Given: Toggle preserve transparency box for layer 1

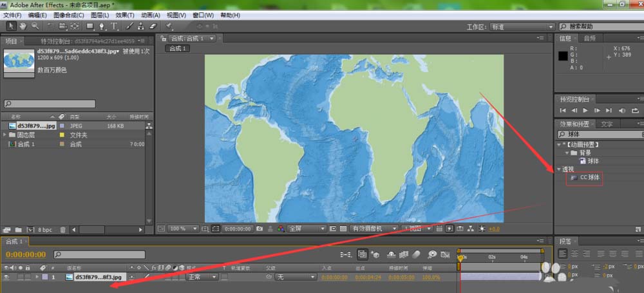Looking at the screenshot, I should 224,278.
